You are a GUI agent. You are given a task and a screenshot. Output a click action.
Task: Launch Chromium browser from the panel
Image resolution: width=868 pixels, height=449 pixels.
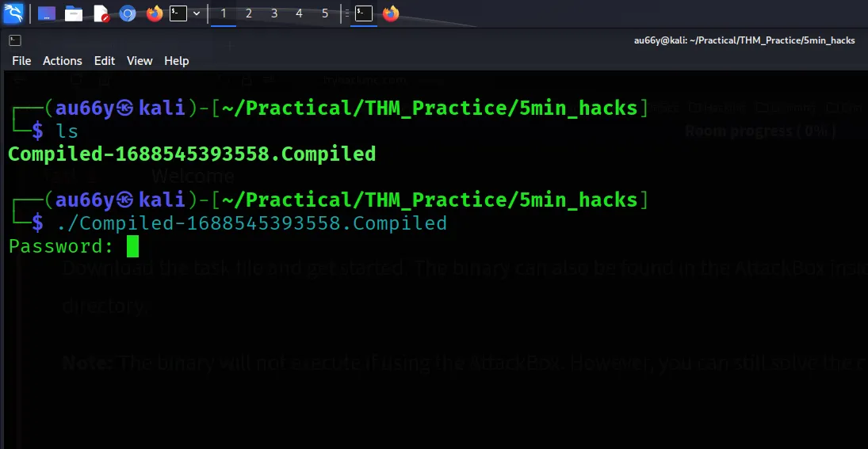(128, 13)
